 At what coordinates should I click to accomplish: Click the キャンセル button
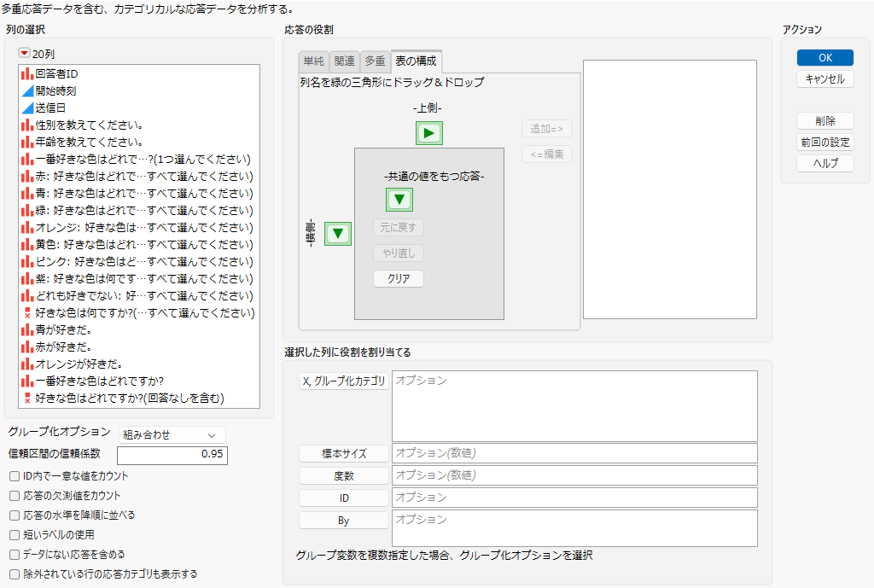825,79
